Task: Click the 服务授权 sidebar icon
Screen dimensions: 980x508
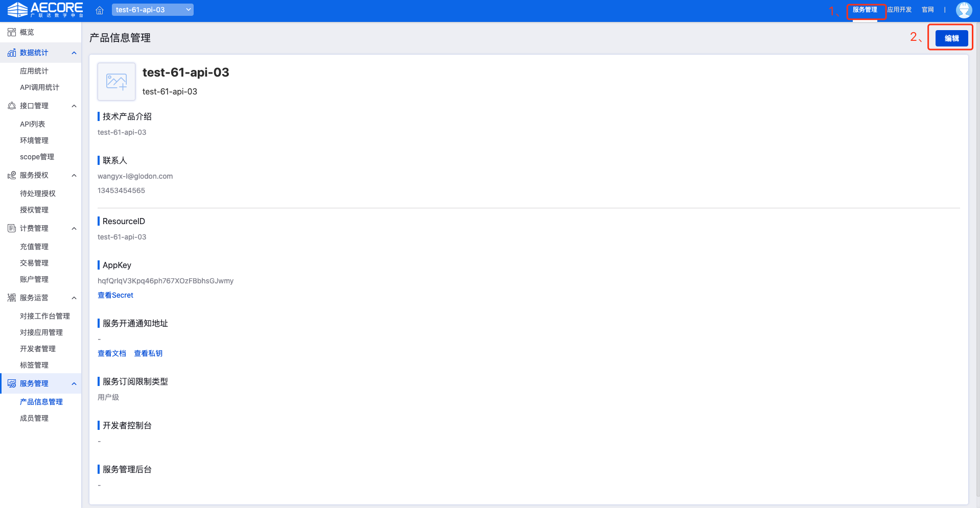Action: pos(12,175)
